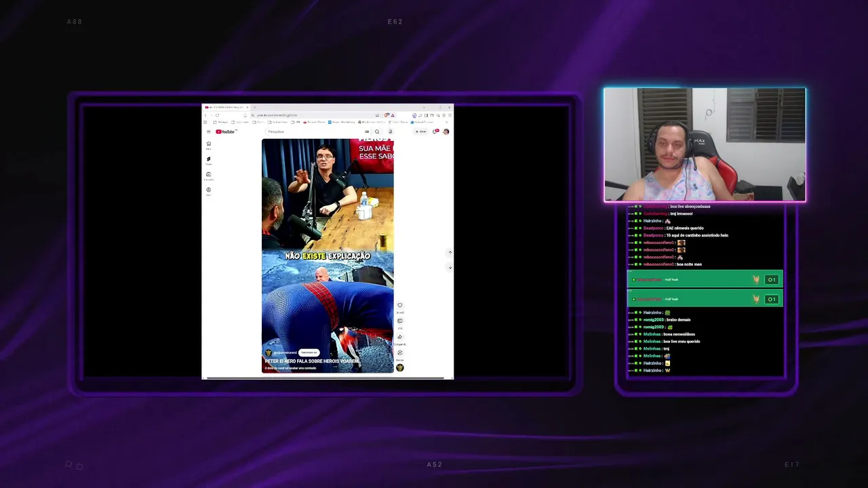Viewport: 868px width, 488px height.
Task: Open Shorts in the YouTube sidebar
Action: click(209, 161)
